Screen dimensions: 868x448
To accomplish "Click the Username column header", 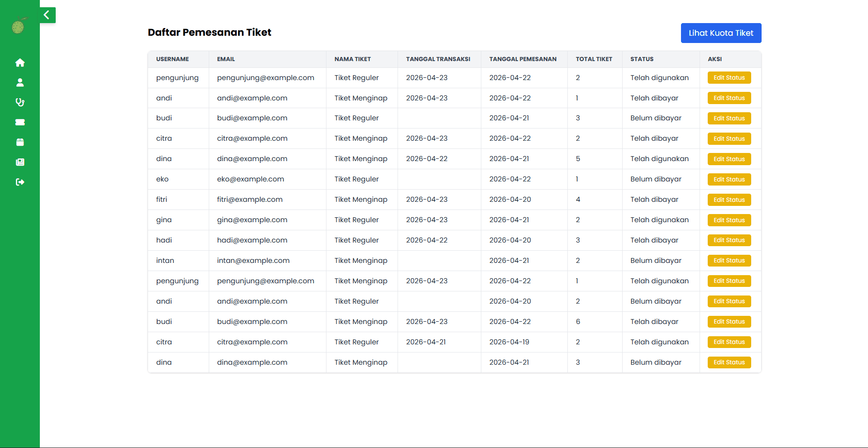I will (173, 59).
